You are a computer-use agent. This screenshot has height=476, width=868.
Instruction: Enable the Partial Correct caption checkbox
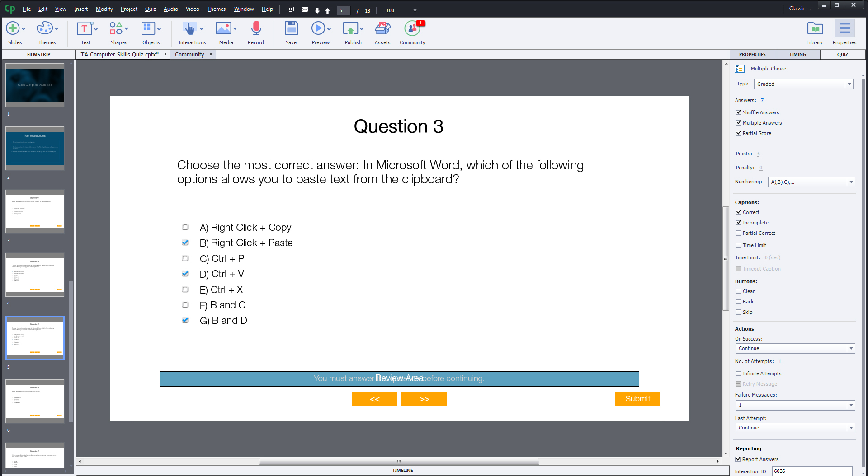coord(738,233)
